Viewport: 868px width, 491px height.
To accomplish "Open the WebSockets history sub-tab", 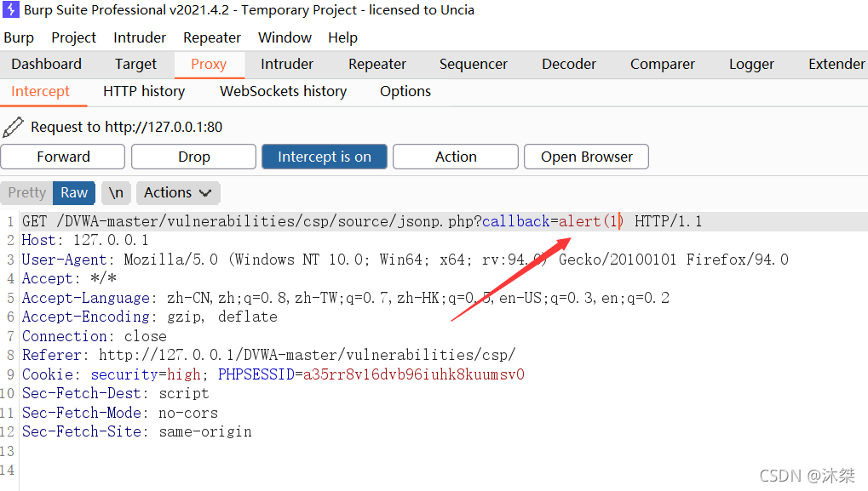I will pos(283,92).
